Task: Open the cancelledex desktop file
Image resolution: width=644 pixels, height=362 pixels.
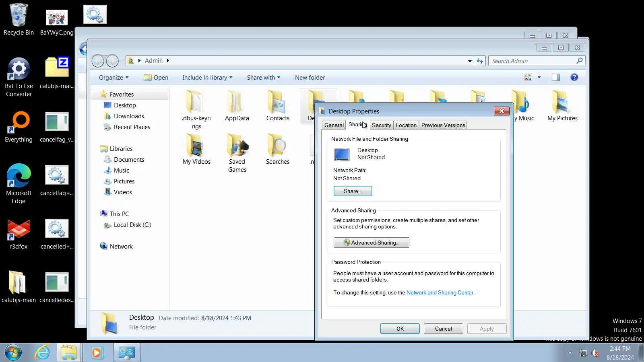Action: 57,288
